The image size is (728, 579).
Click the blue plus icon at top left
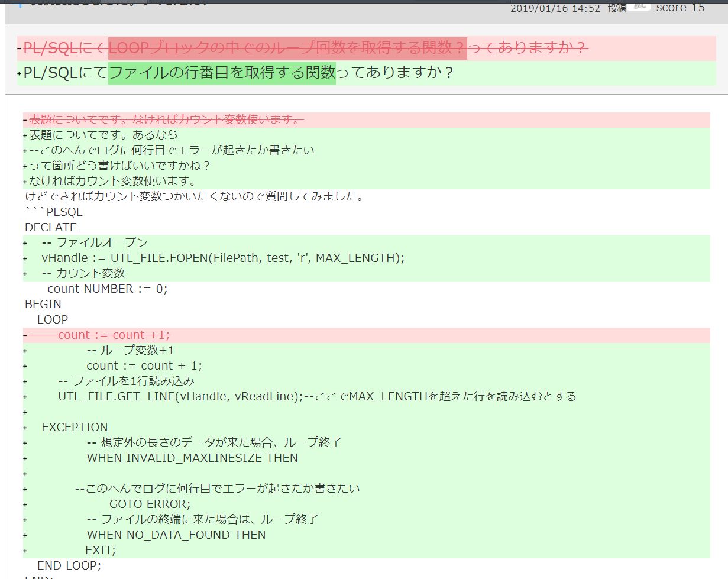[x=19, y=3]
